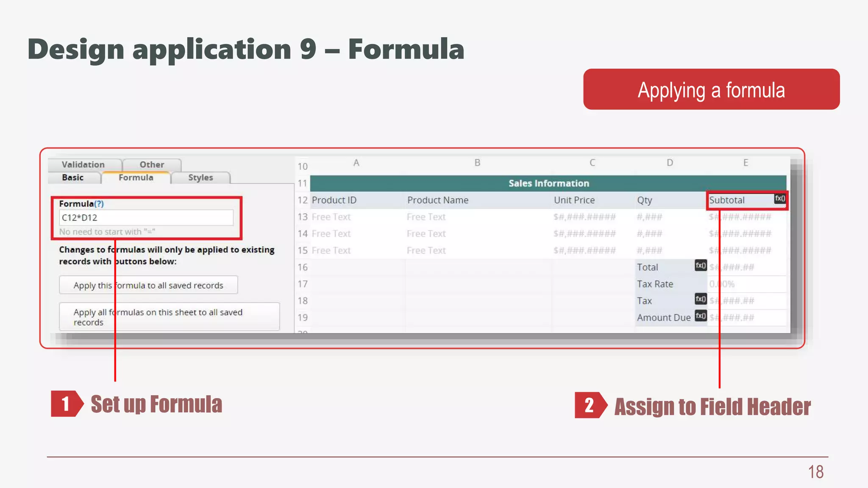This screenshot has width=868, height=488.
Task: Click the fx() icon on Subtotal header
Action: 780,198
